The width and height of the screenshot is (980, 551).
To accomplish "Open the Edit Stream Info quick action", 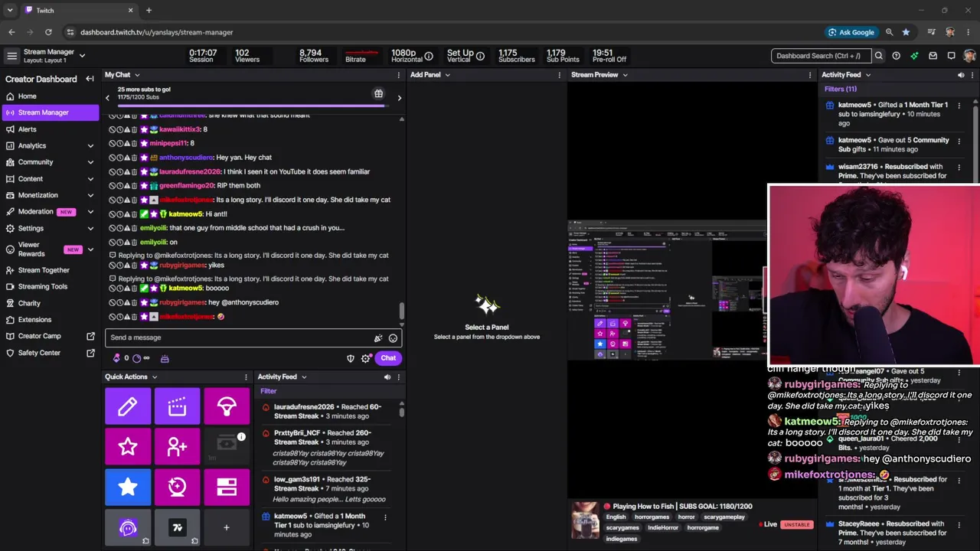I will [128, 406].
